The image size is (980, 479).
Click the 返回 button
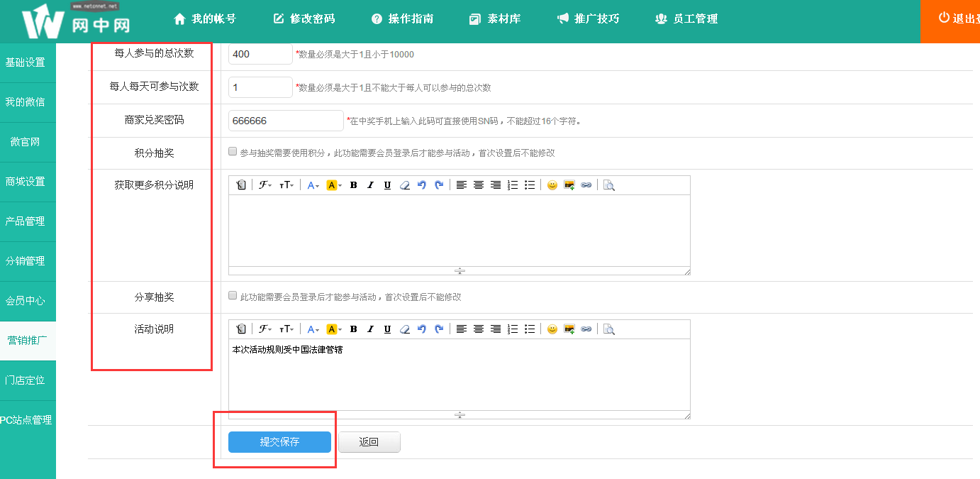369,442
